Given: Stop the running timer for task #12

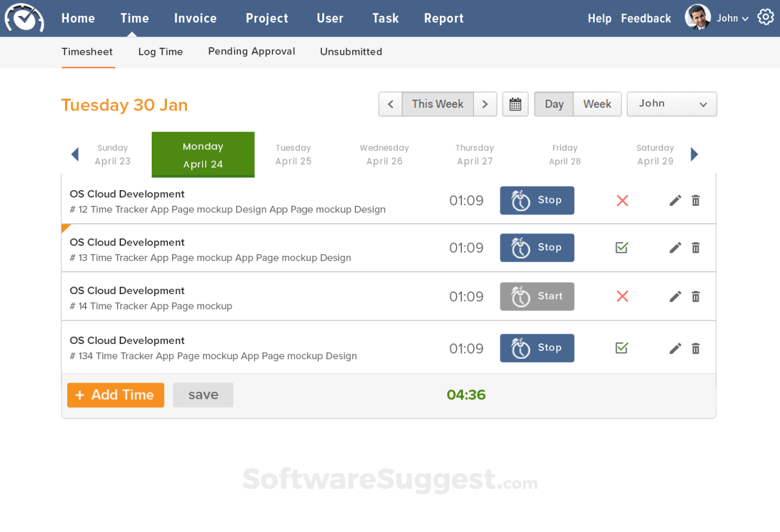Looking at the screenshot, I should pos(537,200).
